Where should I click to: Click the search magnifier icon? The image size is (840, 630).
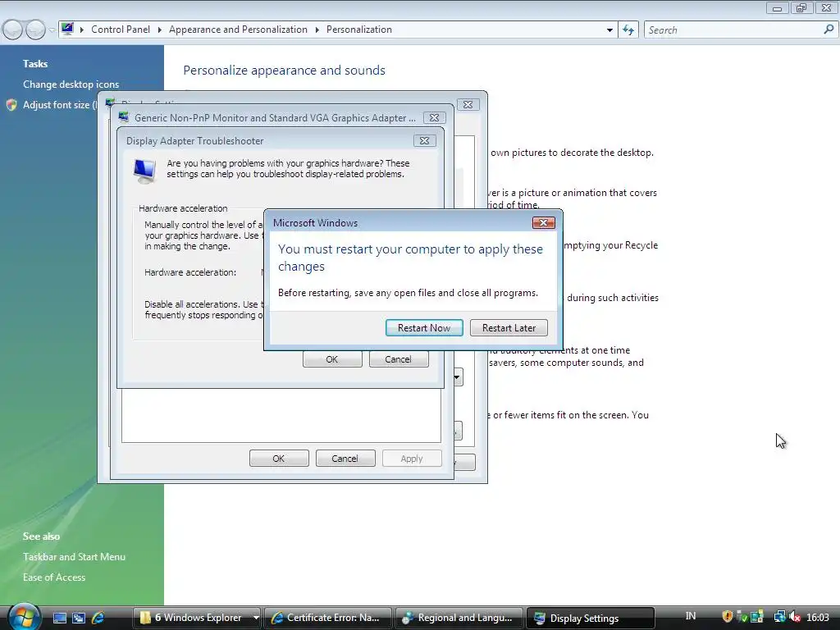[x=829, y=30]
